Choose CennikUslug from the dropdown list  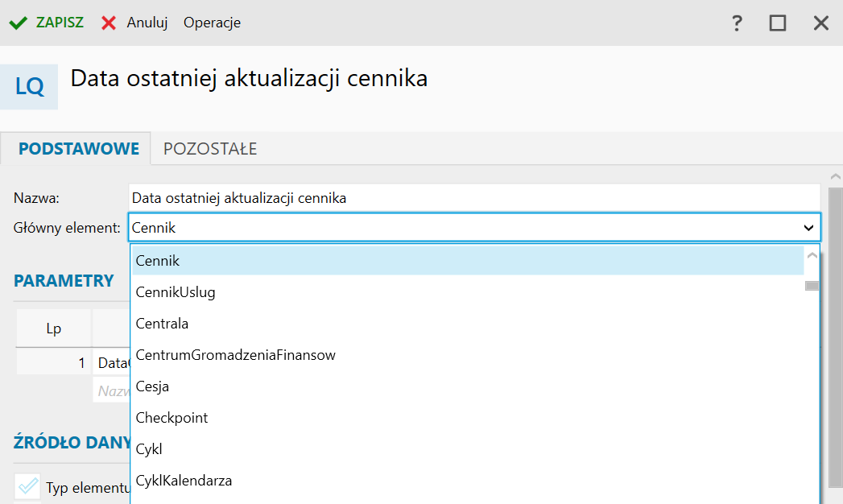pos(176,292)
